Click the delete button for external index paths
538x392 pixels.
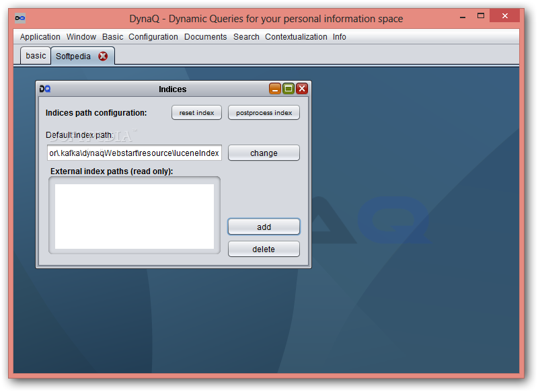(264, 249)
